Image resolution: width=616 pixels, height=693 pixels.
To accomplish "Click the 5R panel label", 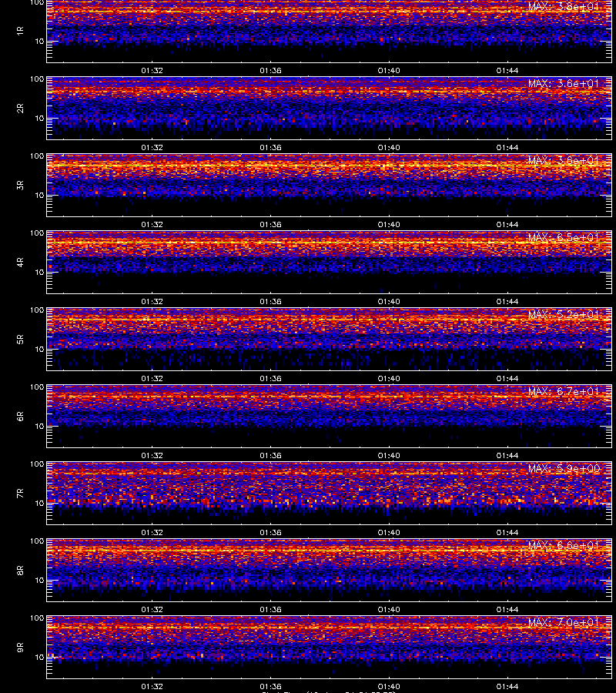I will pyautogui.click(x=20, y=340).
